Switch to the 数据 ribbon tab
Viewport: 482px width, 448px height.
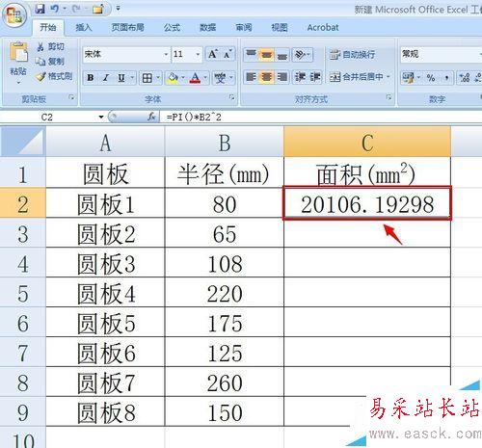click(207, 28)
